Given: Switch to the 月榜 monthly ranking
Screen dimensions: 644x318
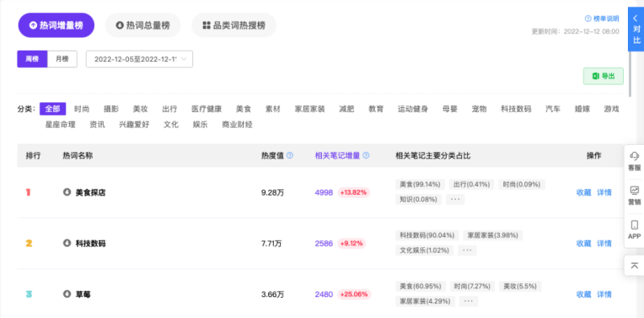Looking at the screenshot, I should click(x=62, y=59).
